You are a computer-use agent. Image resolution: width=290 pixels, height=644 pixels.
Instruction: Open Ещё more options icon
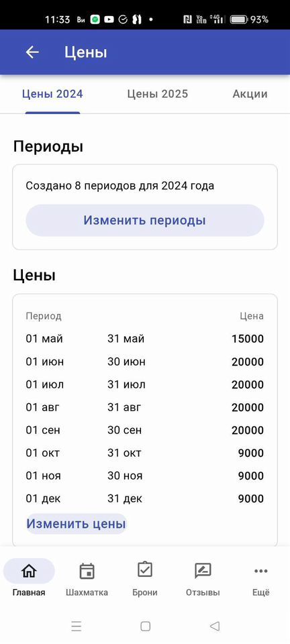[261, 571]
